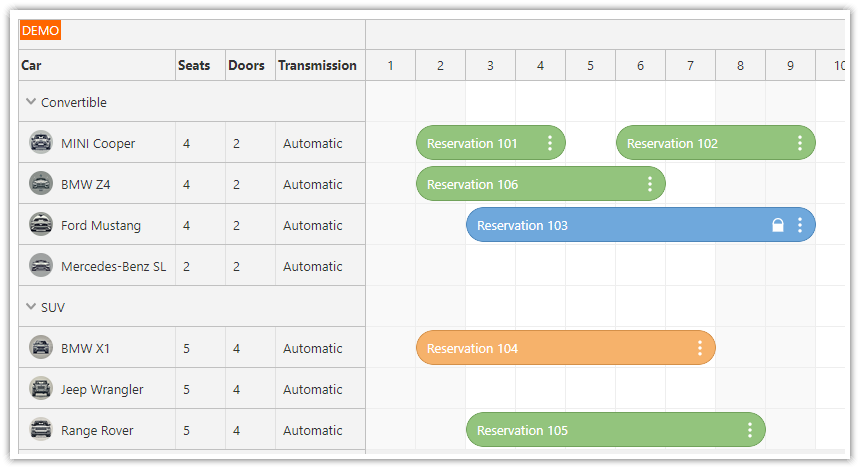Click the Ford Mustang car thumbnail
Viewport: 860px width, 469px height.
pos(41,225)
